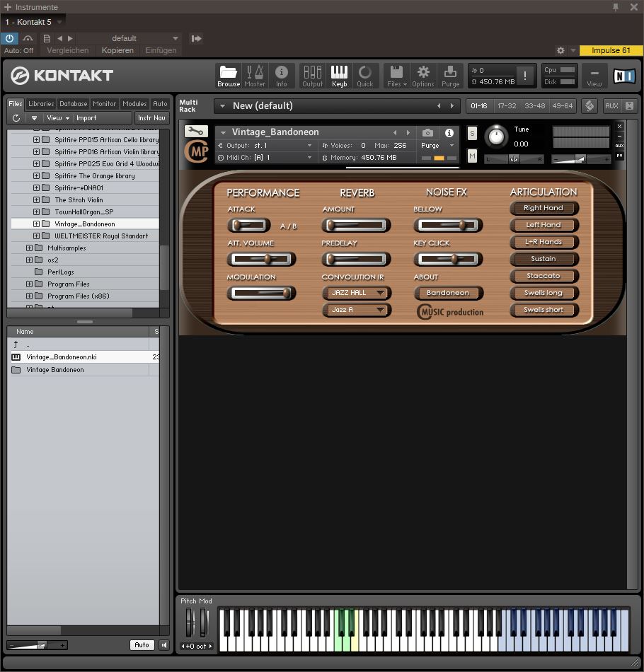This screenshot has width=644, height=672.
Task: Adjust the MODULATION slider
Action: pyautogui.click(x=262, y=293)
